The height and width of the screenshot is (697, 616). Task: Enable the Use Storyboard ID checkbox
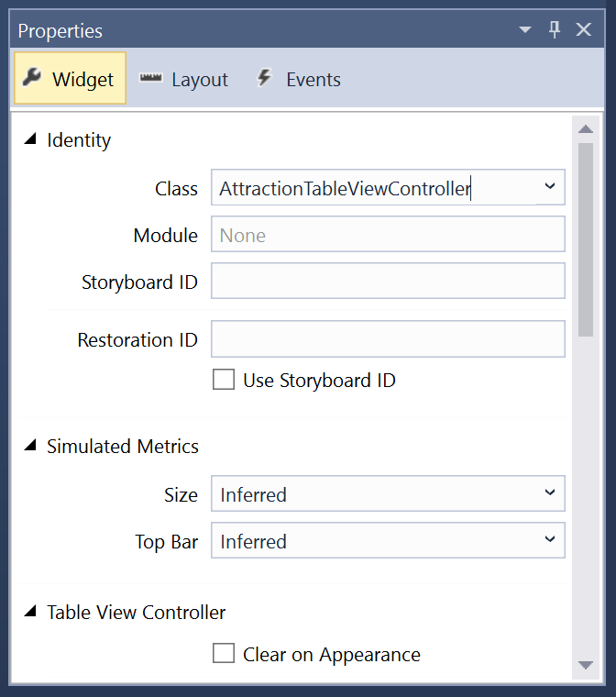point(223,380)
